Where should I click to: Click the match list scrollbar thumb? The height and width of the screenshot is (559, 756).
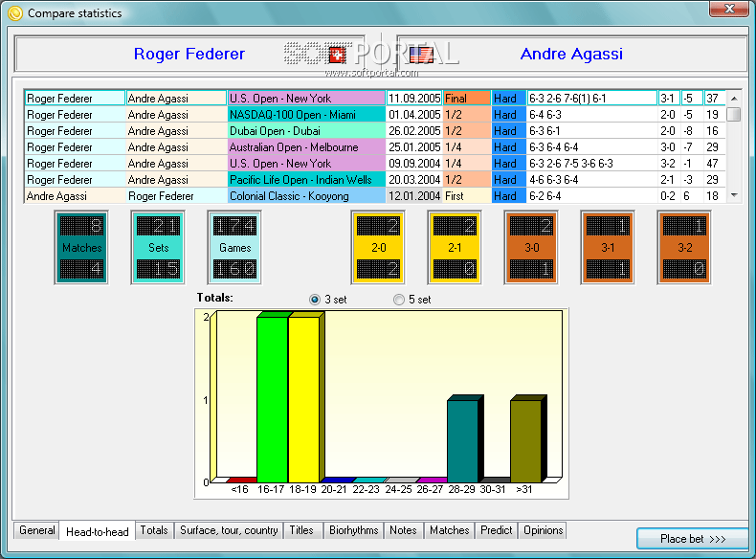coord(734,114)
